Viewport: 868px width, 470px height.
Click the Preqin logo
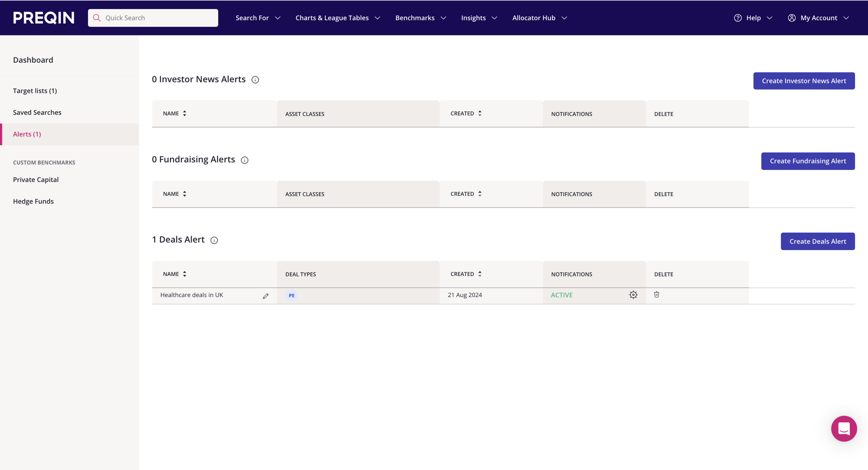point(44,18)
